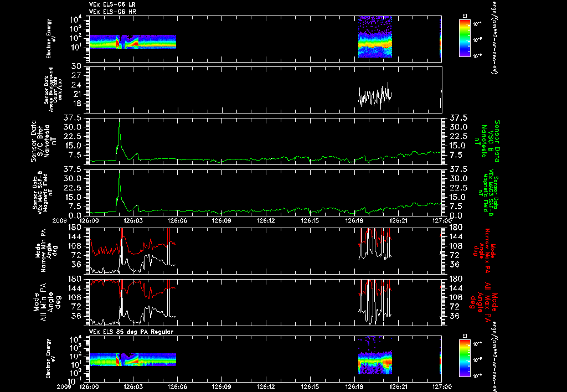
Task: Click the bottom electron energy color bar
Action: [465, 358]
